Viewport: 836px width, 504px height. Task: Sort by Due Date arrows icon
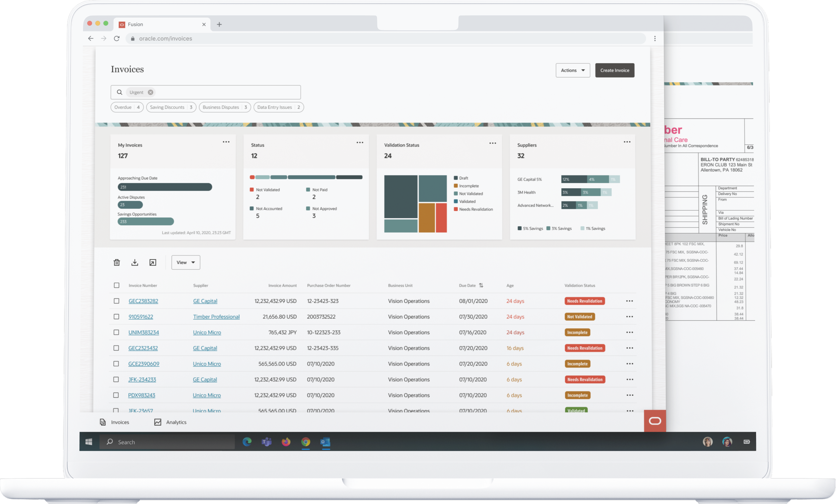tap(481, 285)
